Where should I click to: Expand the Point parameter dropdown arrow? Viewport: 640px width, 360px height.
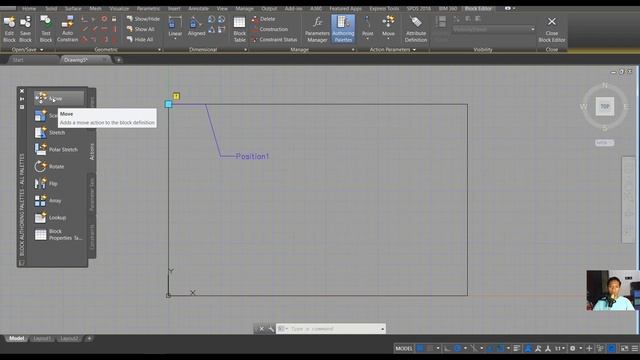click(x=367, y=39)
